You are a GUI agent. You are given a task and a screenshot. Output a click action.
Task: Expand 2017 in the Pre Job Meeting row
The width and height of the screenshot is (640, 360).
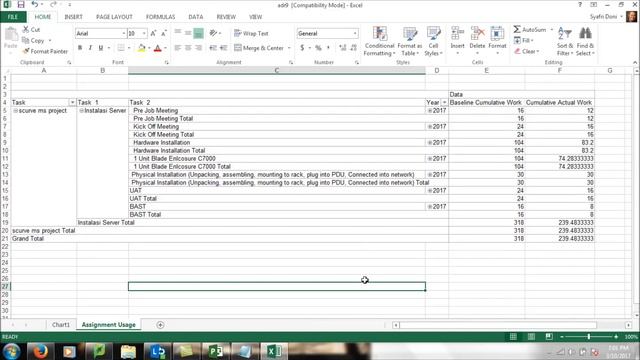pyautogui.click(x=429, y=111)
